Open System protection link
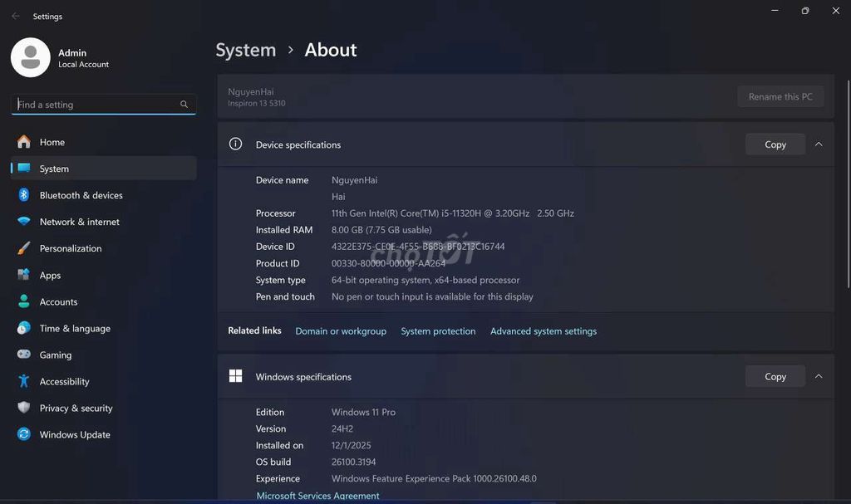This screenshot has height=504, width=851. tap(438, 331)
